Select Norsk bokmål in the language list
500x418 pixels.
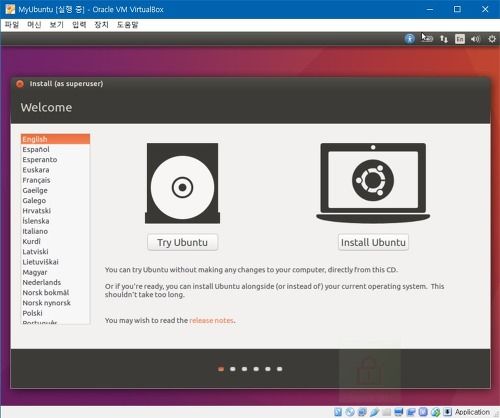pos(55,293)
